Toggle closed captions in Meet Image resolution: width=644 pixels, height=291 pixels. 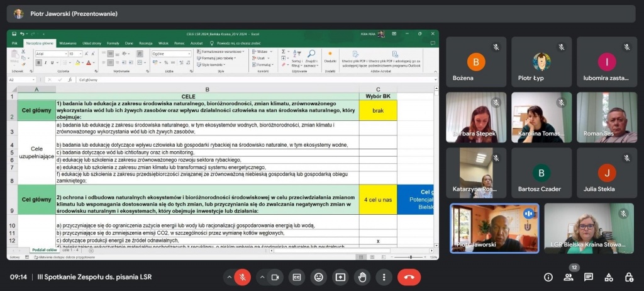point(297,277)
